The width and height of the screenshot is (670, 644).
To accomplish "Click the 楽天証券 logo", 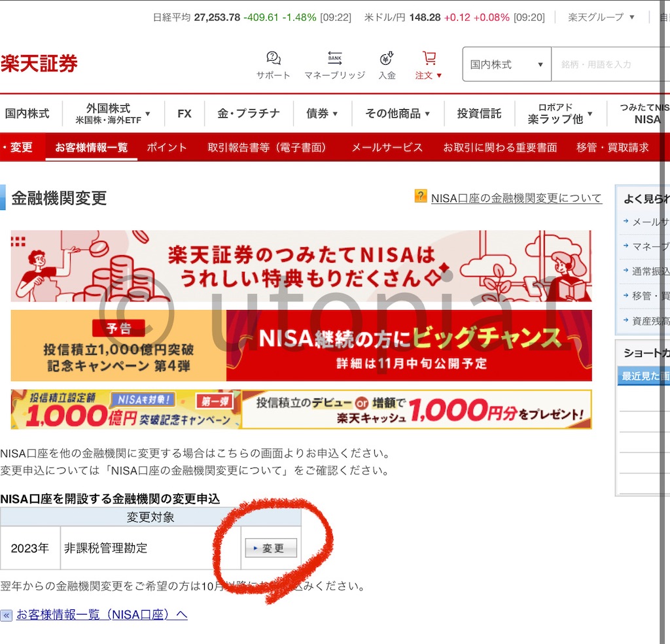I will [39, 63].
